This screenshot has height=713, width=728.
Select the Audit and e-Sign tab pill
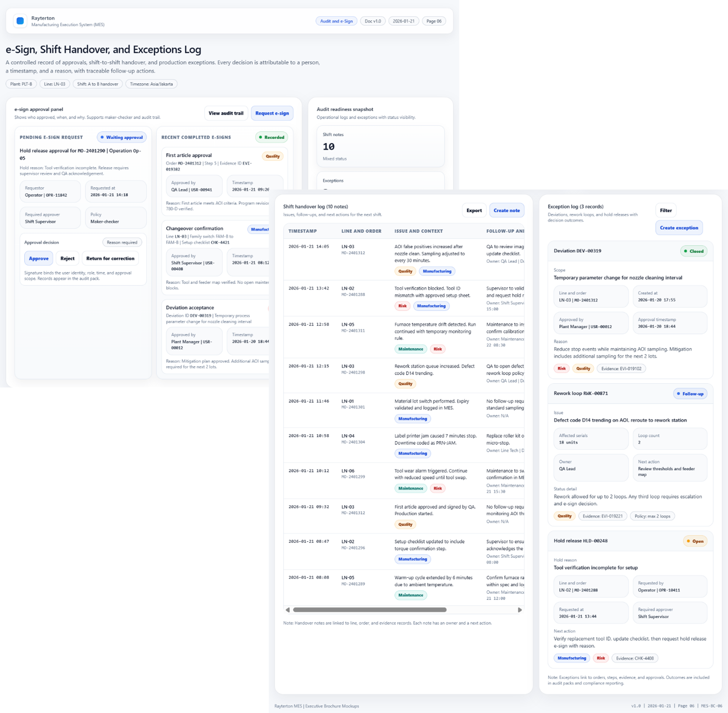336,21
